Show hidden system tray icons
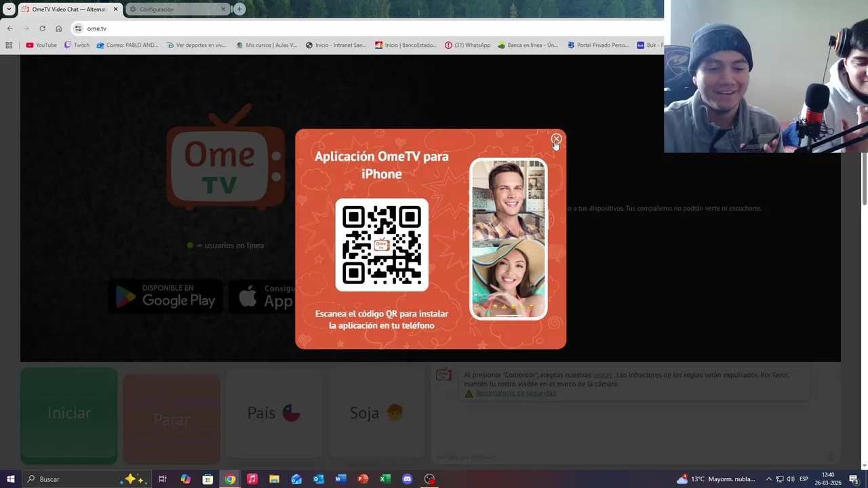This screenshot has height=488, width=868. point(770,479)
